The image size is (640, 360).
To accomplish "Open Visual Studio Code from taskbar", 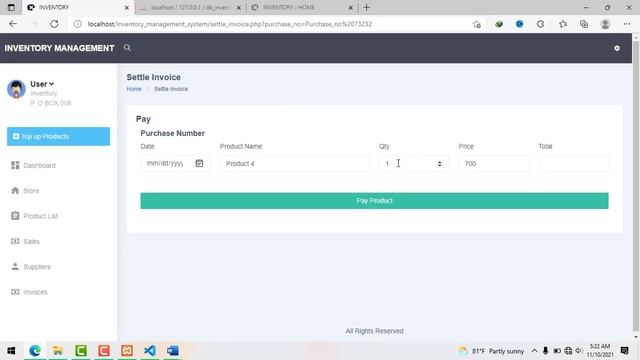I will 150,351.
